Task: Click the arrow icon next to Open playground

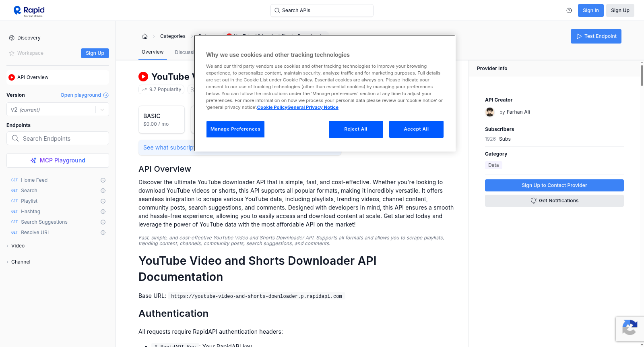Action: point(106,95)
